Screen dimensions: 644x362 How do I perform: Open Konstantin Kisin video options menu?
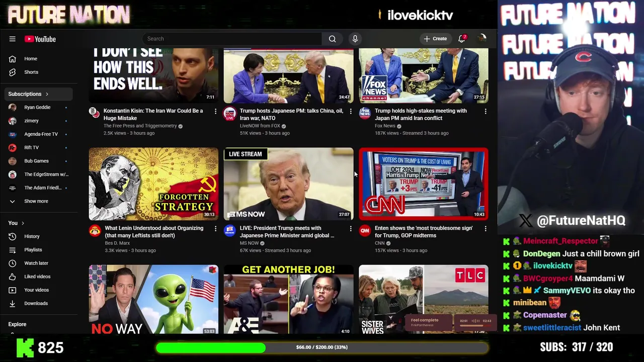215,111
